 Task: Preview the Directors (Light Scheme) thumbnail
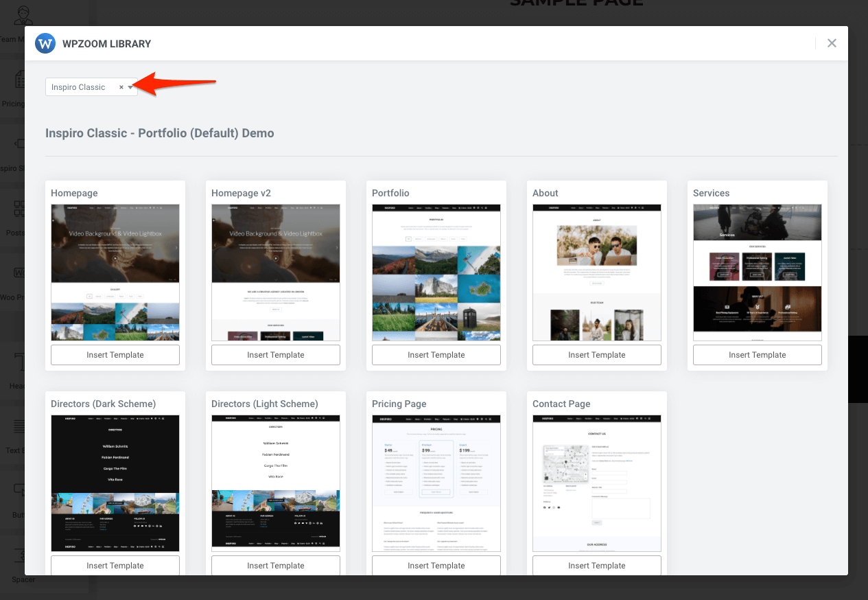pyautogui.click(x=276, y=483)
